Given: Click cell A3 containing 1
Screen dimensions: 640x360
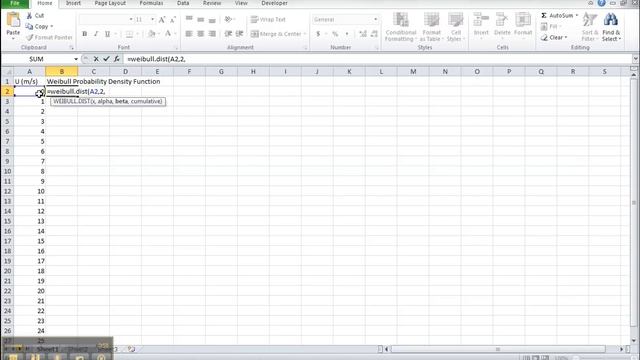Looking at the screenshot, I should [29, 101].
